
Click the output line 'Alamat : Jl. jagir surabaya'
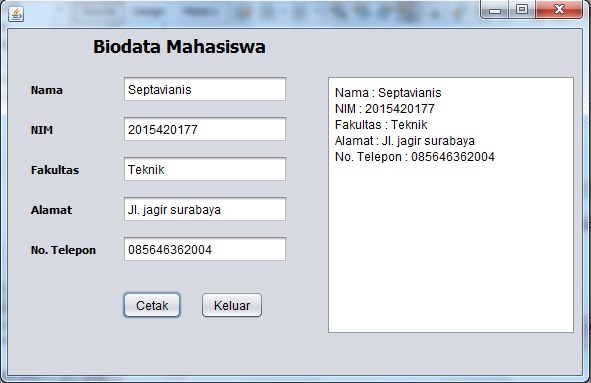point(405,141)
